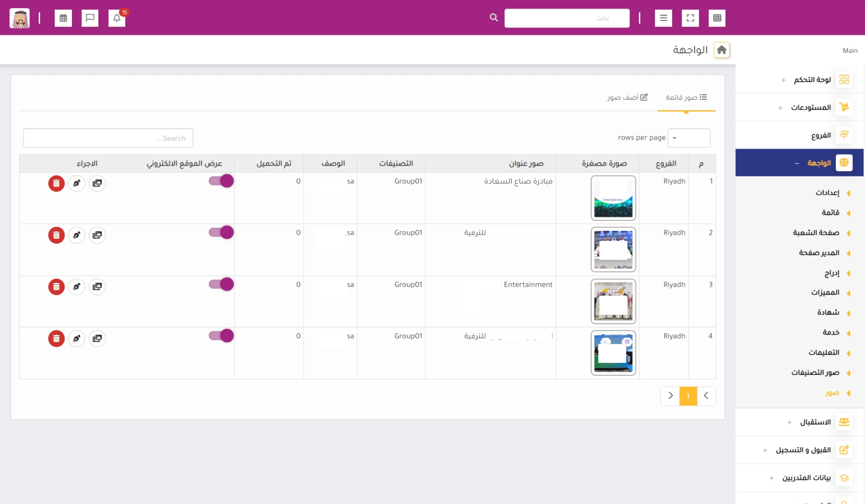Switch to the أضف صور tab
The width and height of the screenshot is (865, 504).
coord(627,97)
